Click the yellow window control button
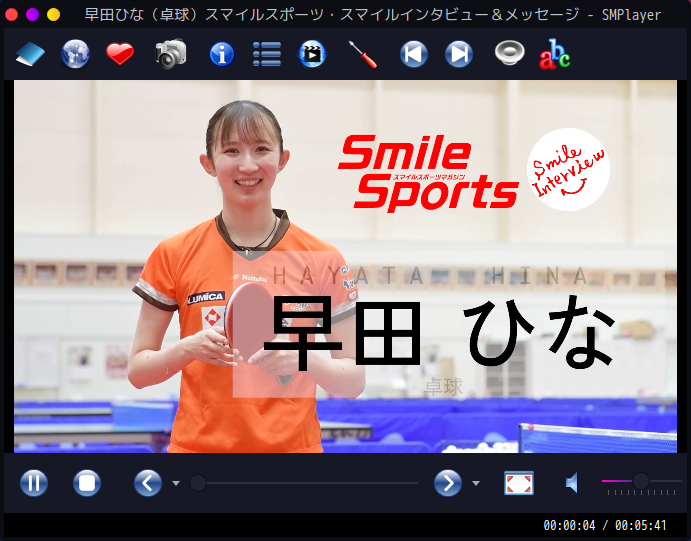Image resolution: width=691 pixels, height=541 pixels. (54, 14)
